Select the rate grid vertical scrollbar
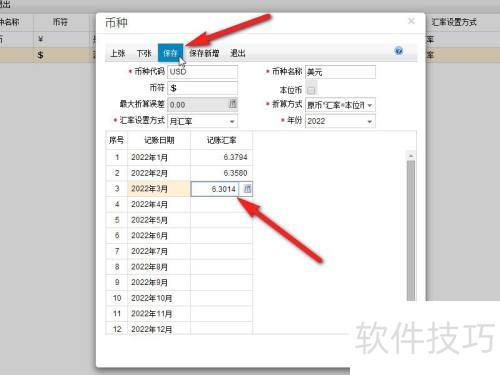 pyautogui.click(x=411, y=230)
